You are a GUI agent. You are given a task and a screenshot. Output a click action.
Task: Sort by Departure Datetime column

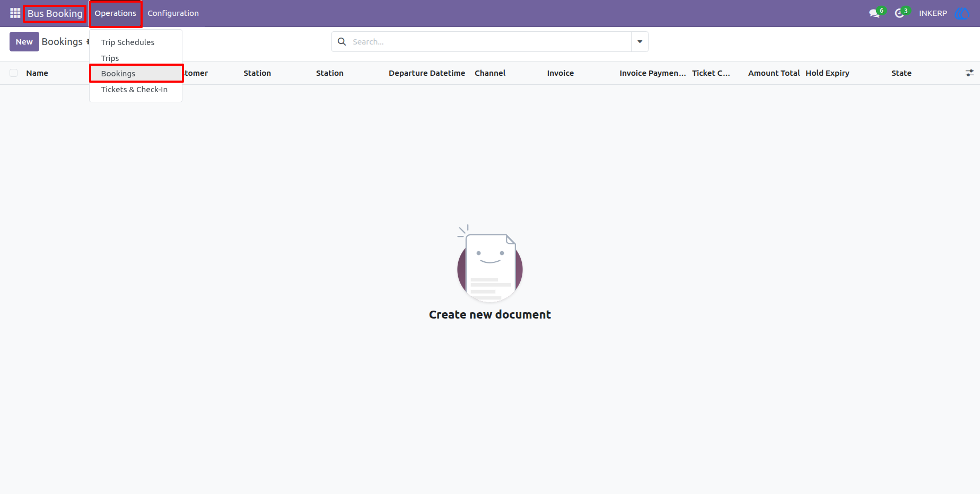(x=427, y=73)
